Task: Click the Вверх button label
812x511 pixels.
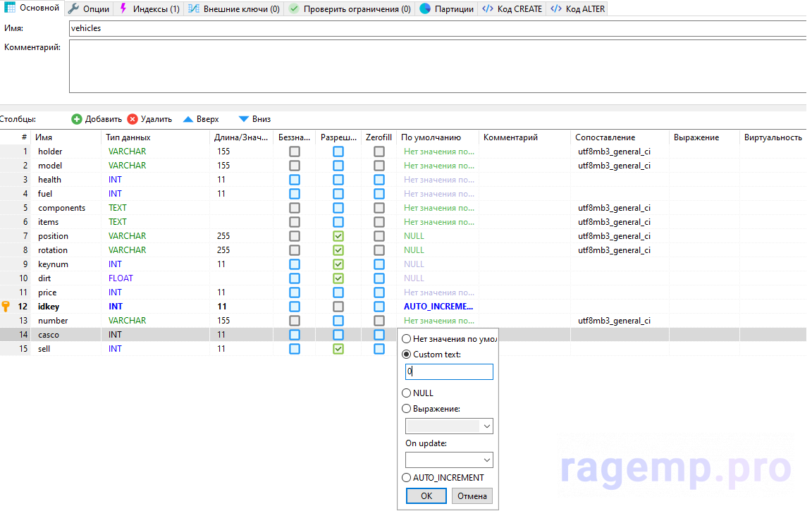Action: coord(208,119)
